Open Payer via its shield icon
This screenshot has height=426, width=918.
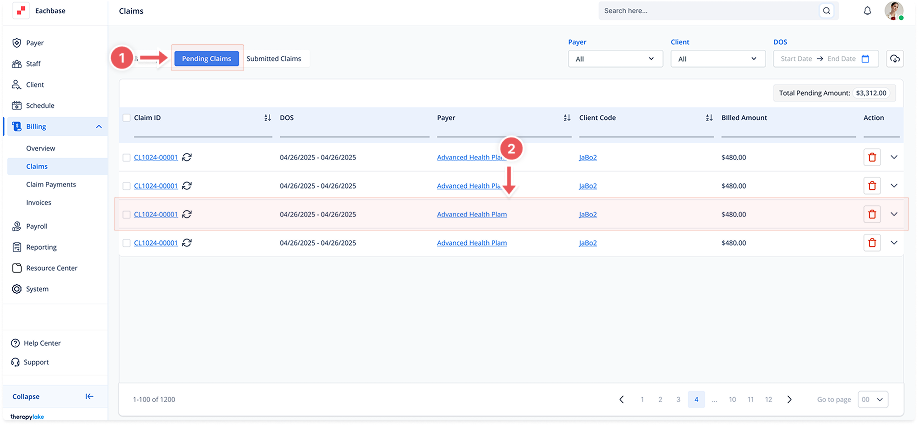pos(17,43)
